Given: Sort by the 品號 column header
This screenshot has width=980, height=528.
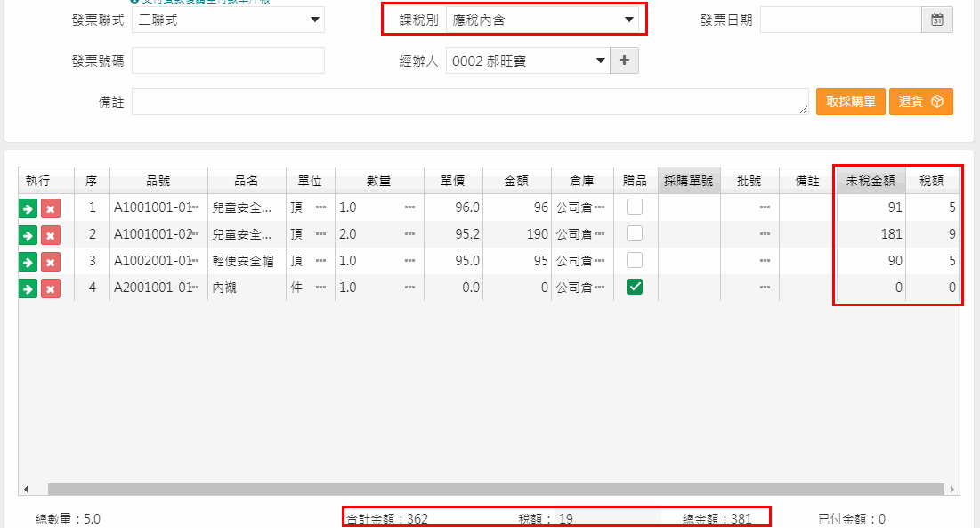Looking at the screenshot, I should coord(158,181).
